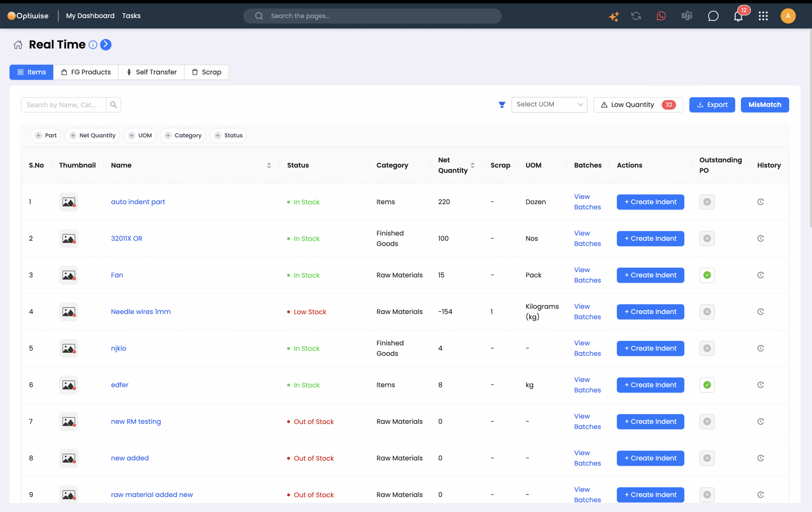
Task: Click the AI sparkle icon in the header
Action: point(614,16)
